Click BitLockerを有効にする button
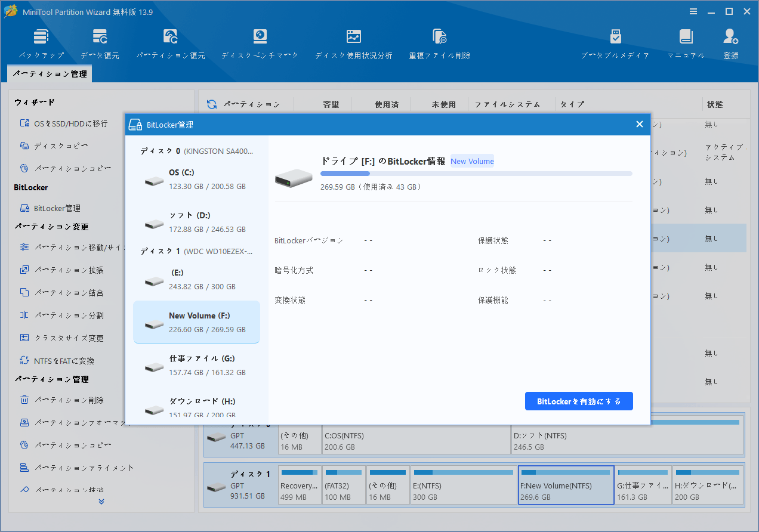759x532 pixels. tap(579, 401)
